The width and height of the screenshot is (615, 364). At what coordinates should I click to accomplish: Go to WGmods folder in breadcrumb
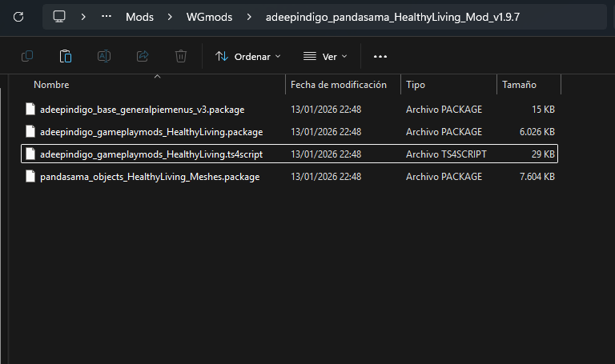[x=211, y=16]
